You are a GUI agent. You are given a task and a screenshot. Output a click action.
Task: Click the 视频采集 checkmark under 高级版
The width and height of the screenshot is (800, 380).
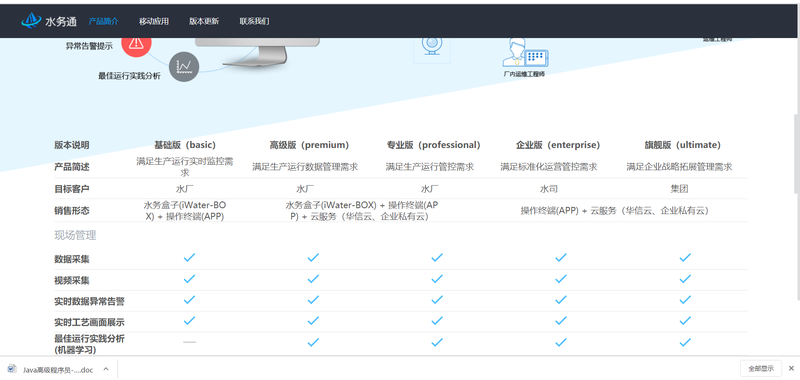[x=313, y=279]
